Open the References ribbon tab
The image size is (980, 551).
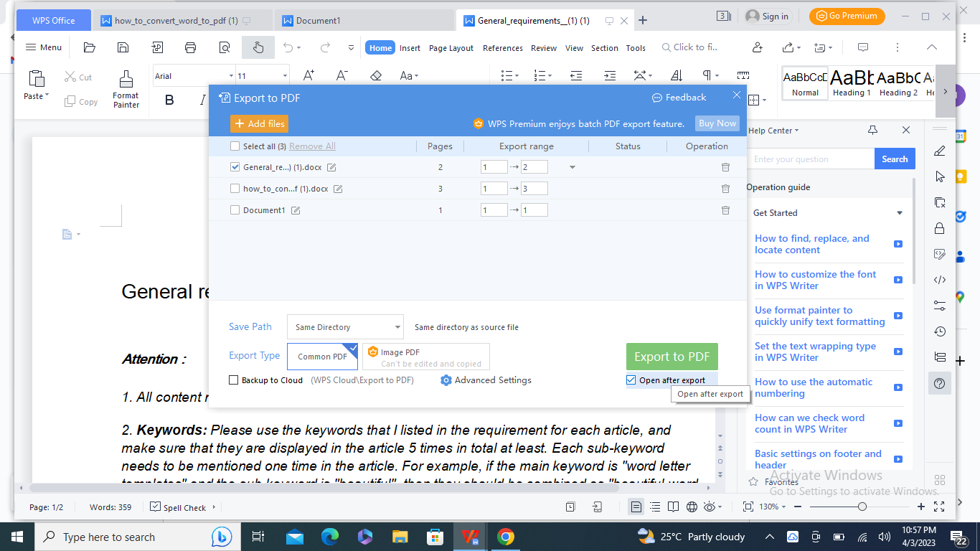coord(503,48)
